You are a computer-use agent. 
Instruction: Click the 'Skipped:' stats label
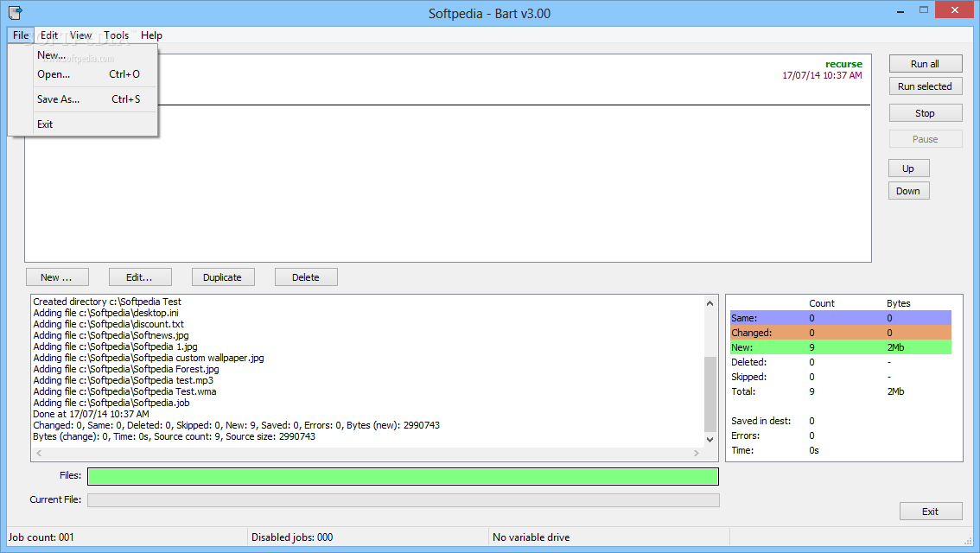click(x=748, y=377)
